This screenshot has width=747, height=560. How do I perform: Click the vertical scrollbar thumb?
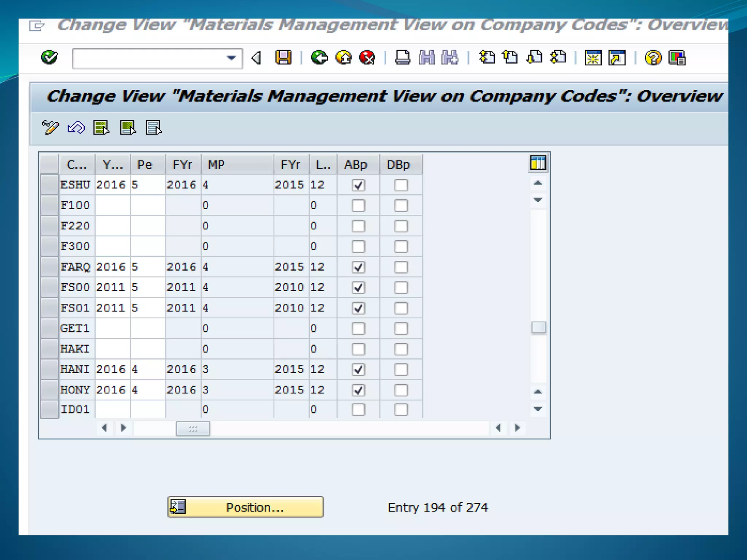(538, 327)
